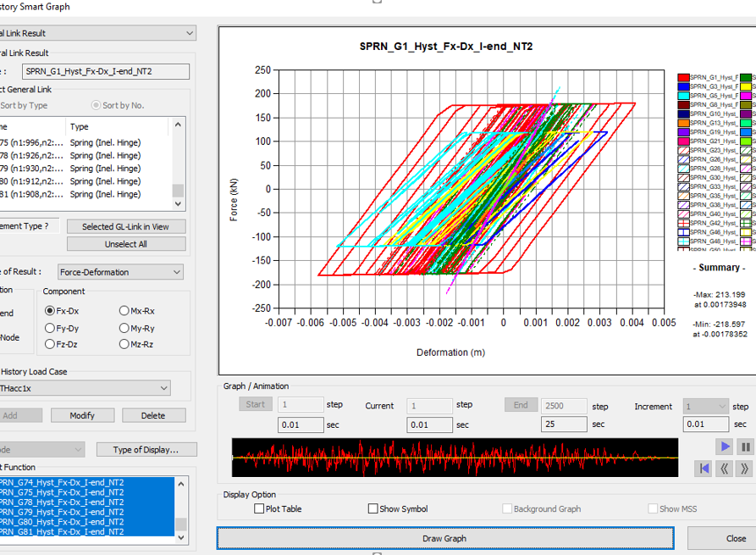Open the Increment step dropdown
Viewport: 756px width, 555px height.
click(x=705, y=407)
